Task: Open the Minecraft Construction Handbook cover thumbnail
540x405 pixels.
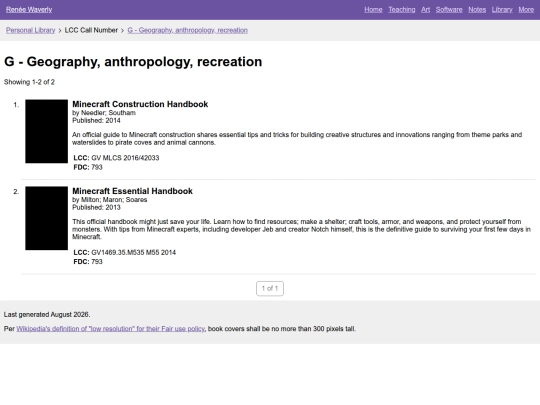Action: point(46,131)
